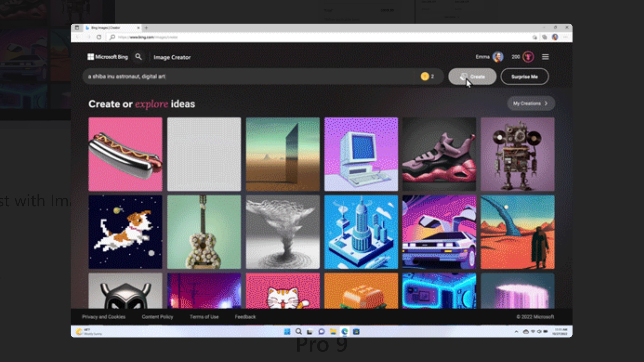Expand My Creations with its chevron

click(x=546, y=103)
